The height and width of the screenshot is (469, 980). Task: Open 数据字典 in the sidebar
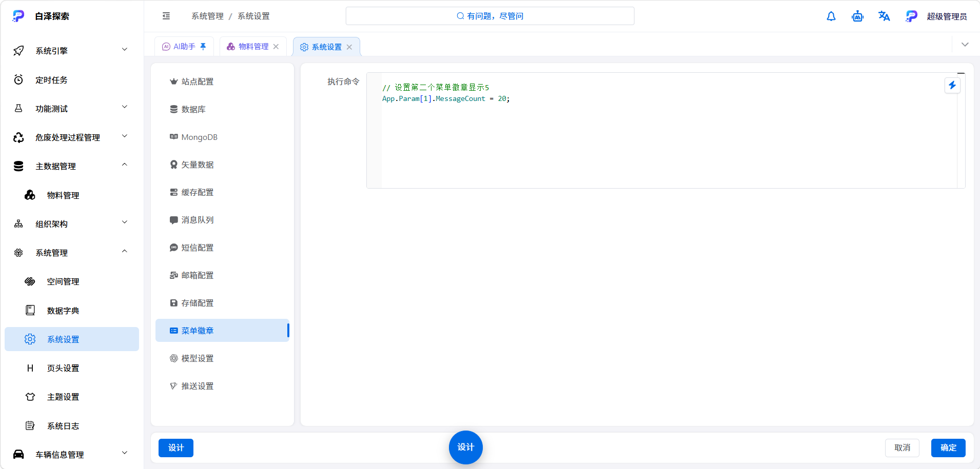(72, 311)
